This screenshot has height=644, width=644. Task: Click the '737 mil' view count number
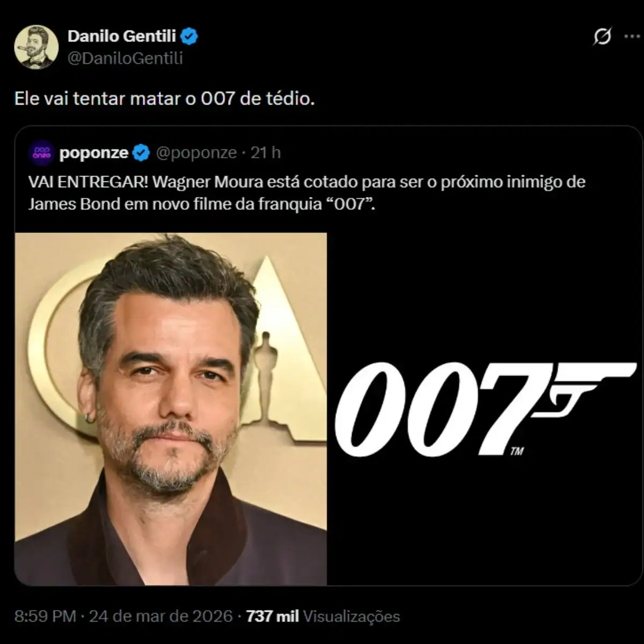[272, 616]
